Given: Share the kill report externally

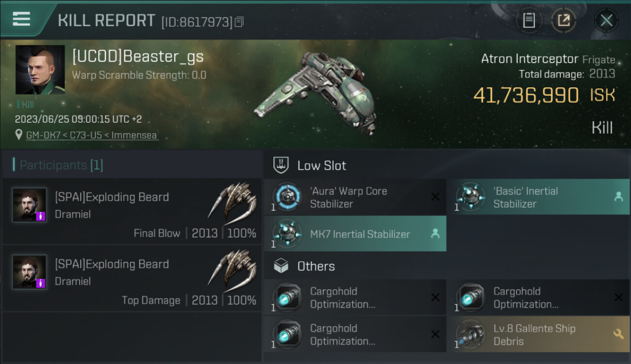Looking at the screenshot, I should pos(564,20).
